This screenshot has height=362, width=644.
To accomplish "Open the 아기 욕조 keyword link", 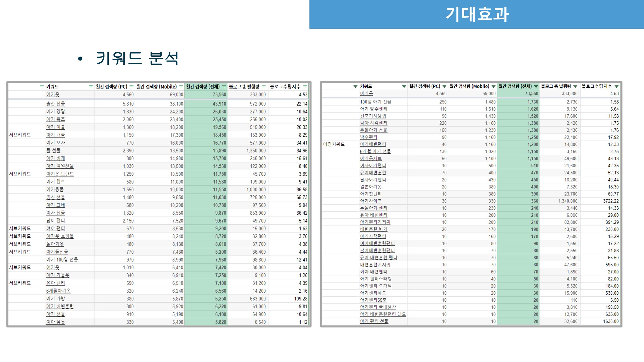I will pos(56,119).
